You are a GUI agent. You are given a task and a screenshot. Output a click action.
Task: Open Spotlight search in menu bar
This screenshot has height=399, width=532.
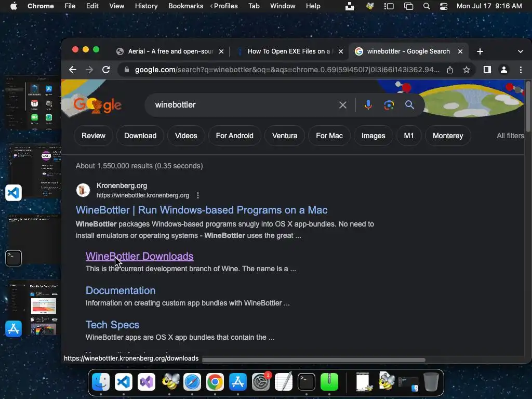click(x=427, y=6)
